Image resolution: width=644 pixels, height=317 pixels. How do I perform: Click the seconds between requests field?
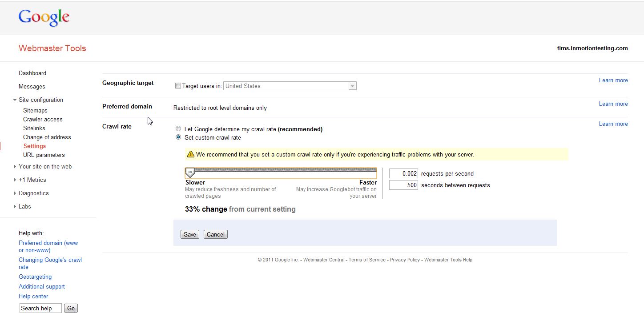[x=403, y=185]
